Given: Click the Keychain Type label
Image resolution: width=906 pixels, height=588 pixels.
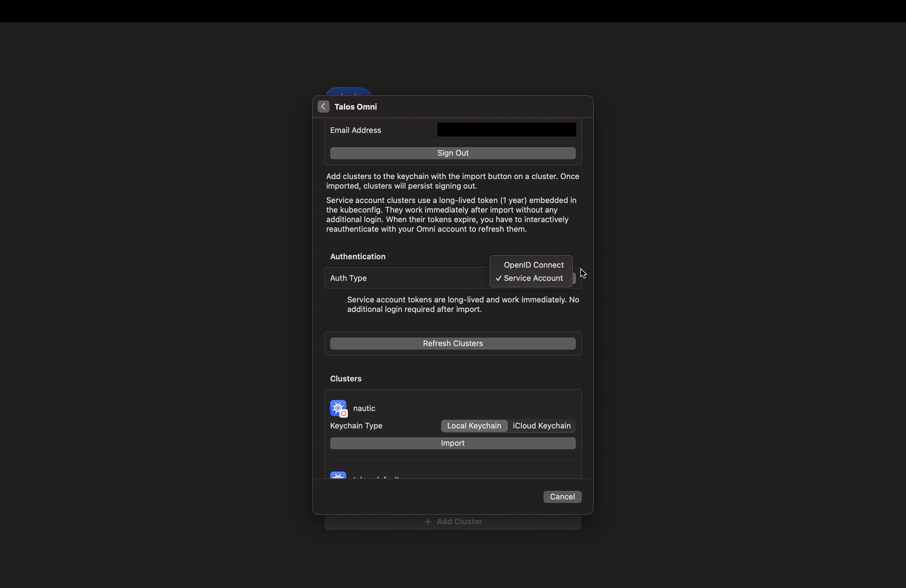Looking at the screenshot, I should point(356,426).
